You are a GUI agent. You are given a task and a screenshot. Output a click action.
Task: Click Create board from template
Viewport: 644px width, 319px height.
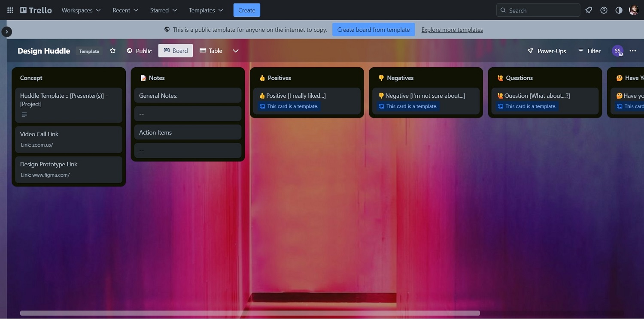[x=373, y=30]
